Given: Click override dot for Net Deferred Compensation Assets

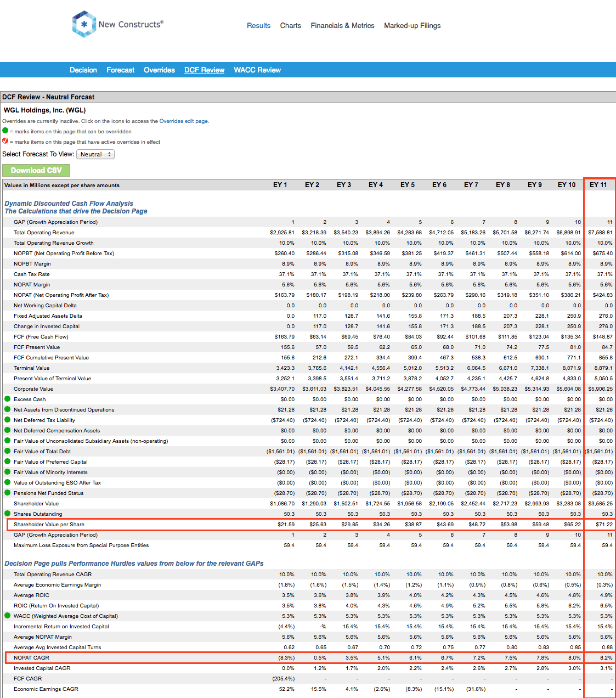Looking at the screenshot, I should click(8, 430).
